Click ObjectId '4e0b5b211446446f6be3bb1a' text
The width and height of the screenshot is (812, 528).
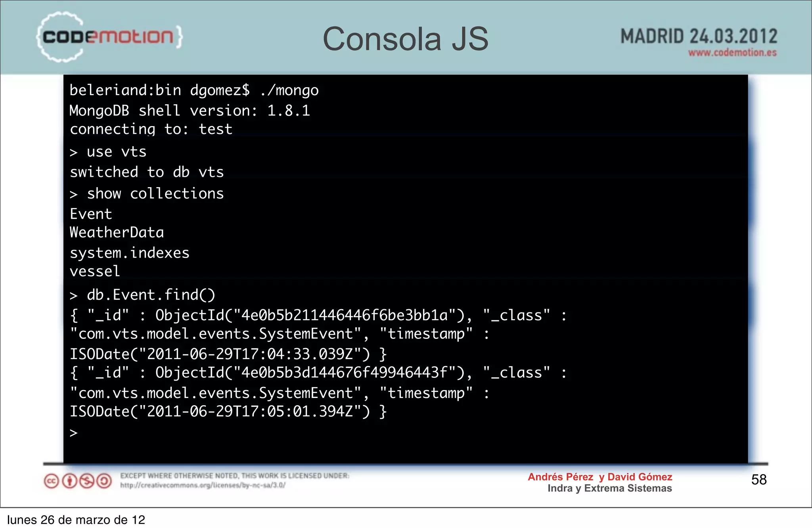(344, 316)
